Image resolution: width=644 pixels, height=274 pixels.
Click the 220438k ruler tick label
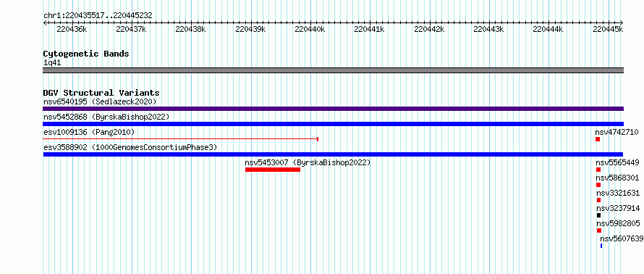pyautogui.click(x=190, y=29)
